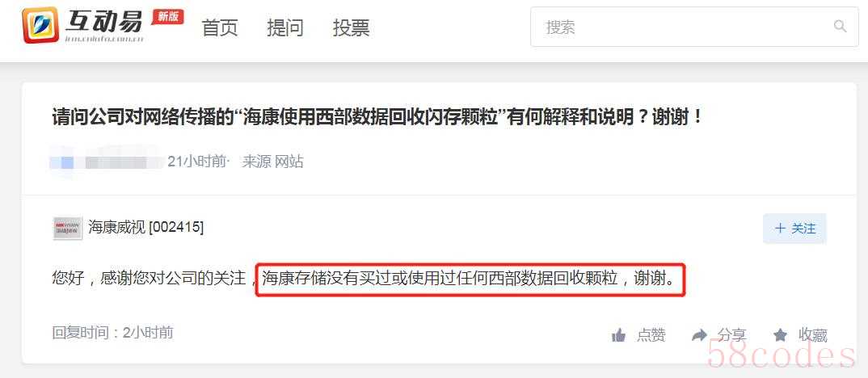Click the 海康威视 company logo thumbnail

tap(68, 228)
